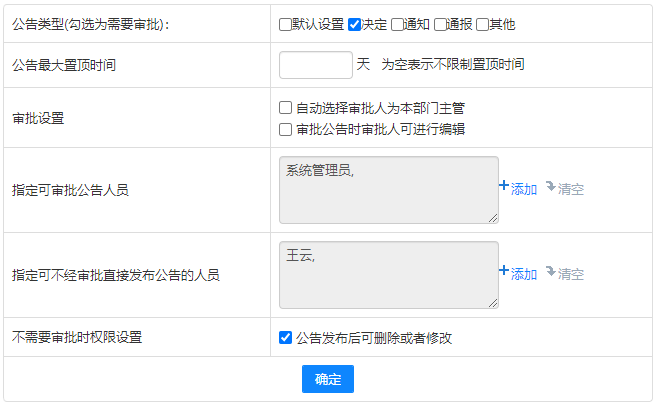Click the plus icon beside 王云 field
Image resolution: width=662 pixels, height=407 pixels.
point(504,272)
